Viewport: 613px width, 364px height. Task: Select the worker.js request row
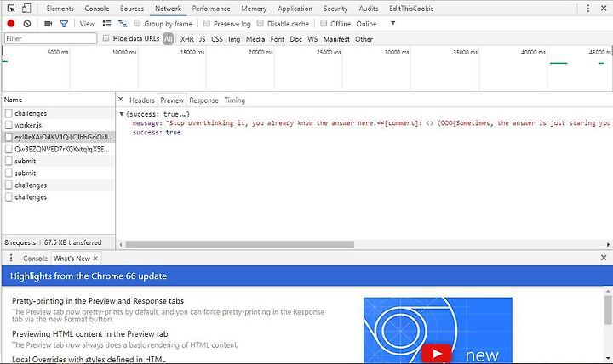[59, 125]
